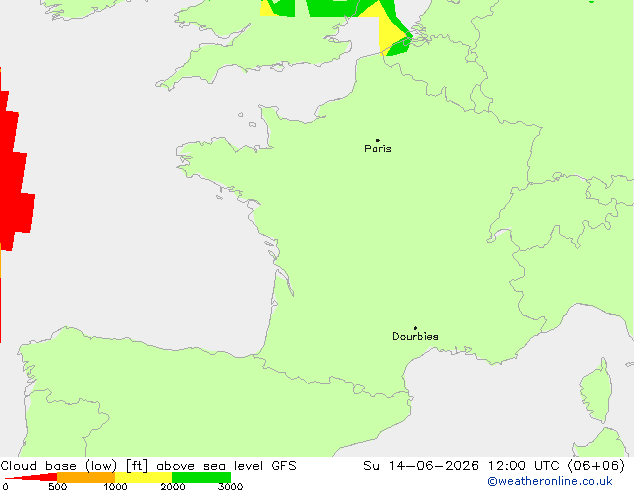Screen dimensions: 634x490
Task: Click the legend value '2000'
Action: 173,486
